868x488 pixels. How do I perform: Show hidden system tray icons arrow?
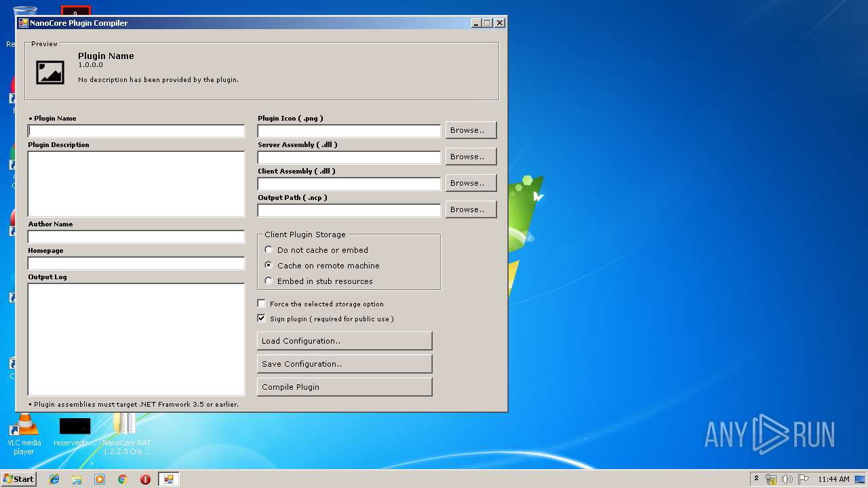click(756, 479)
